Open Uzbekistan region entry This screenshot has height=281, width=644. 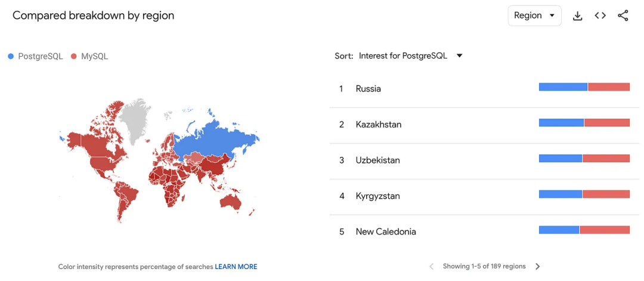(377, 160)
